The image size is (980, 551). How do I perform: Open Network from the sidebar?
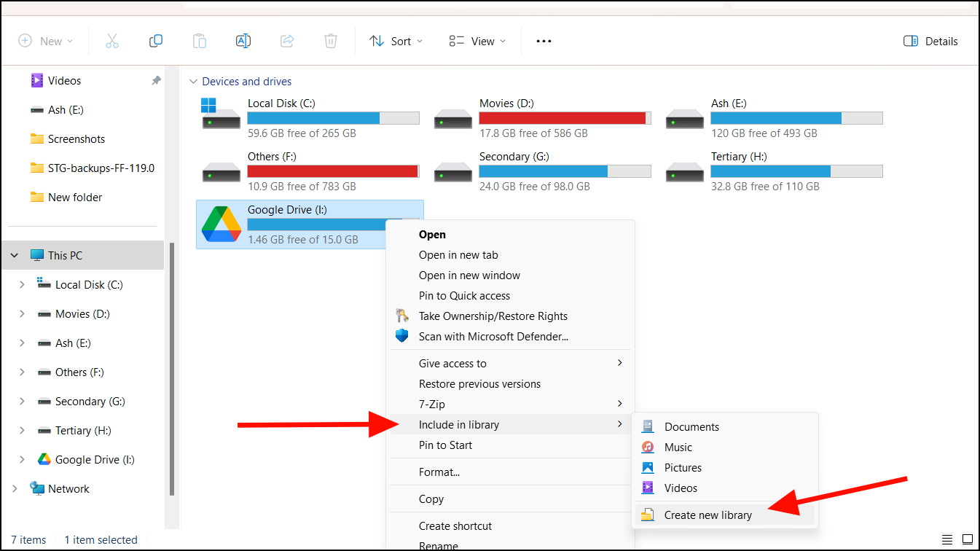[x=67, y=488]
